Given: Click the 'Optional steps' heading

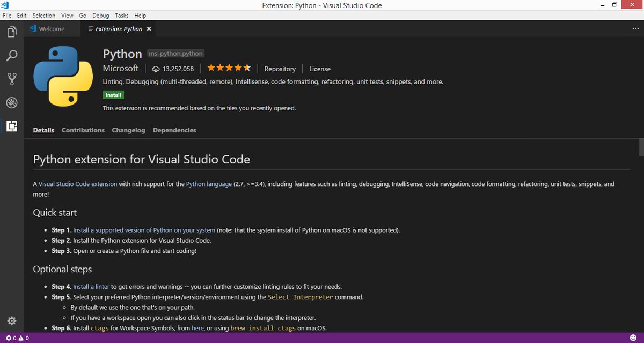Looking at the screenshot, I should 62,269.
